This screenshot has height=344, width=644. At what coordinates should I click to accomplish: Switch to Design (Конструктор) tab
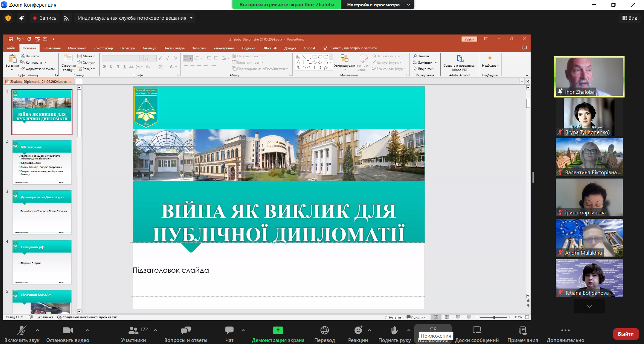[103, 48]
